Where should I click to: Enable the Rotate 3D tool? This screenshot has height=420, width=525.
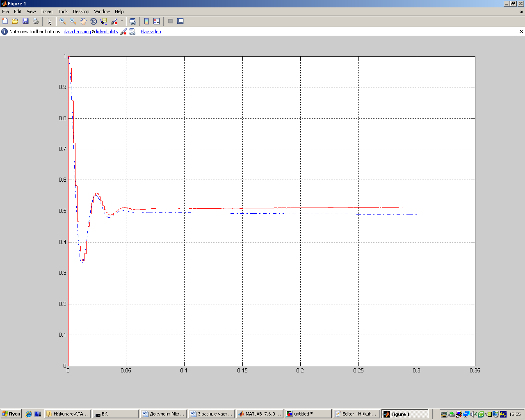point(94,21)
